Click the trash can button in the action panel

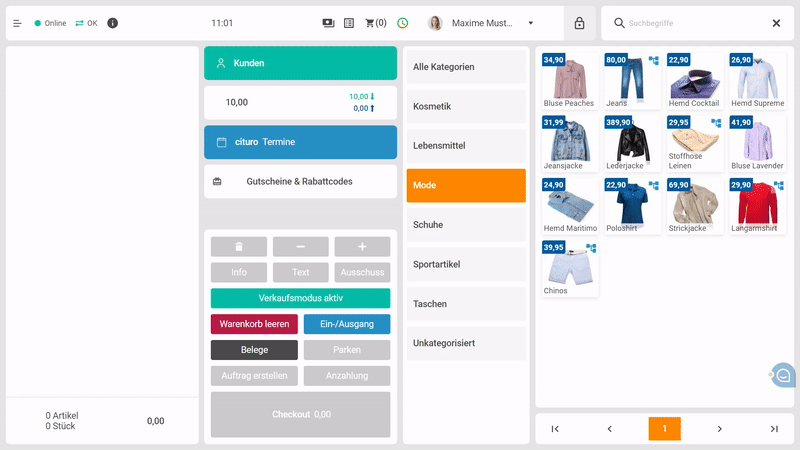(238, 247)
